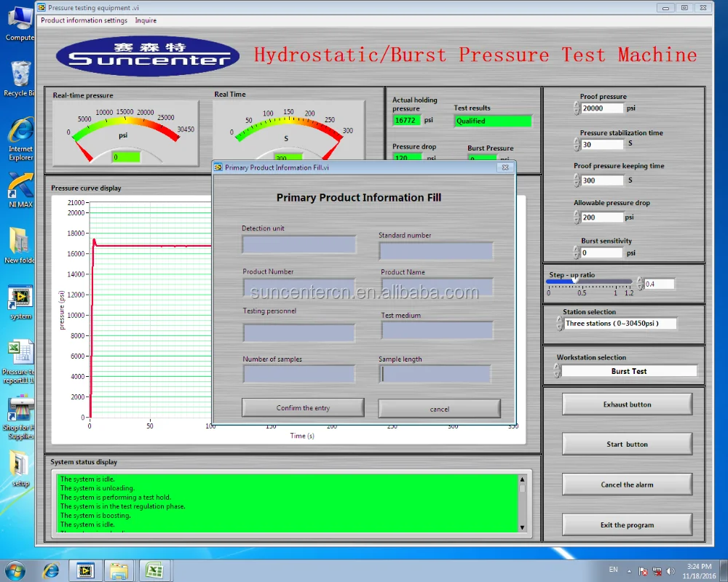Open the setup desktop icon

(x=20, y=464)
